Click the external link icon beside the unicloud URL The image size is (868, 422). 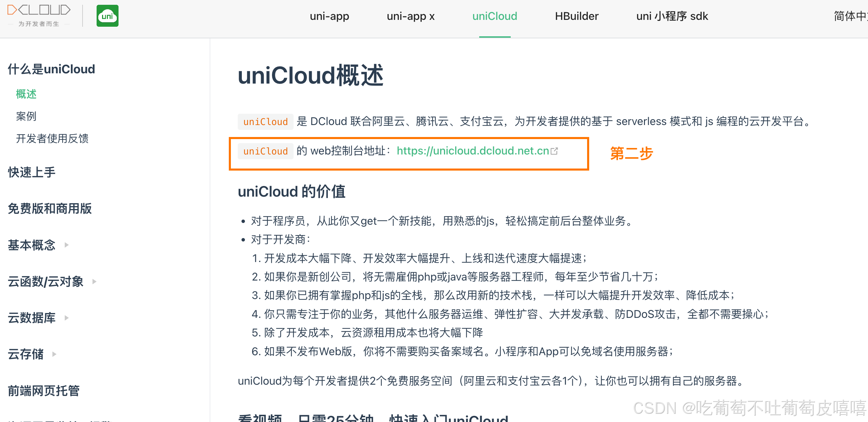[555, 151]
